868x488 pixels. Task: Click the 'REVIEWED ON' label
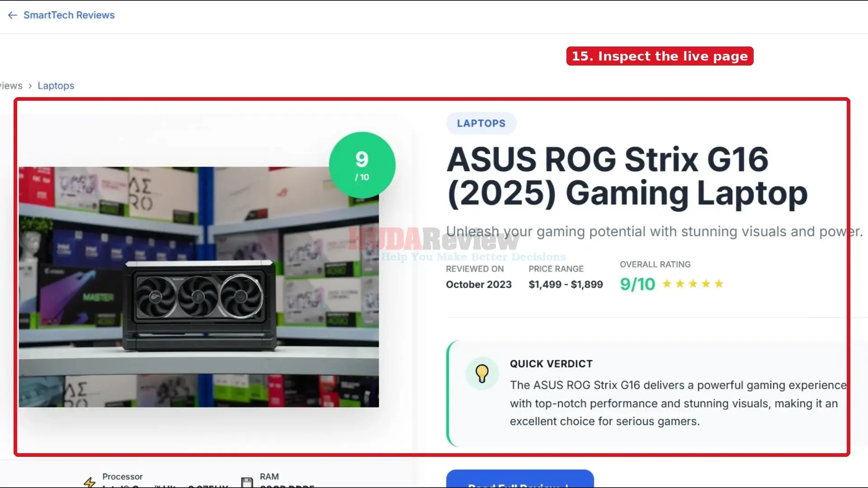pos(475,269)
